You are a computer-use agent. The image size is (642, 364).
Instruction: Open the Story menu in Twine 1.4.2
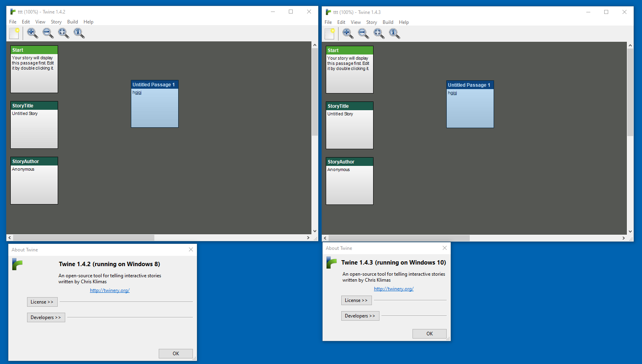56,22
